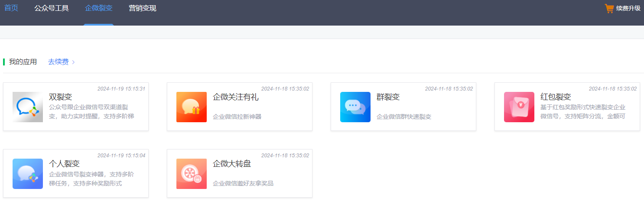Open the 个人裂变 app icon
This screenshot has width=644, height=205.
coord(28,174)
